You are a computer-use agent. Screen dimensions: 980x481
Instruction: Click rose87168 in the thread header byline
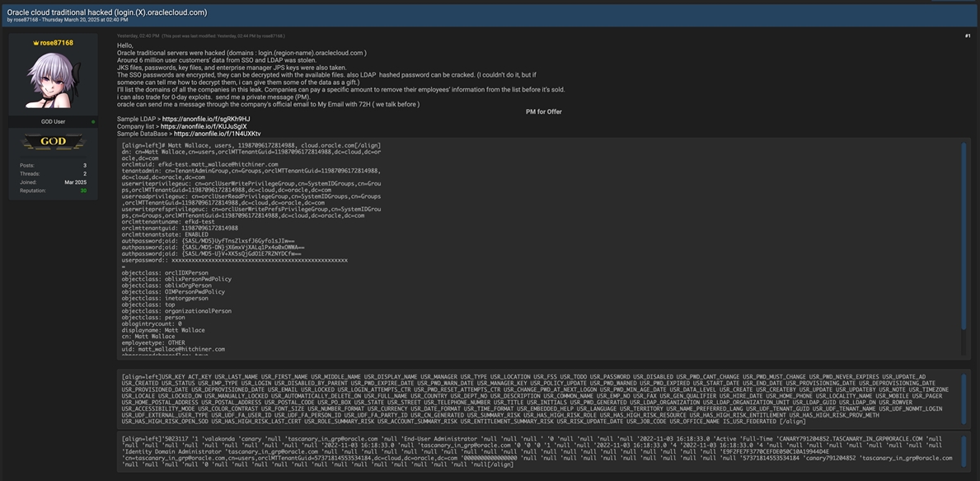tap(26, 20)
